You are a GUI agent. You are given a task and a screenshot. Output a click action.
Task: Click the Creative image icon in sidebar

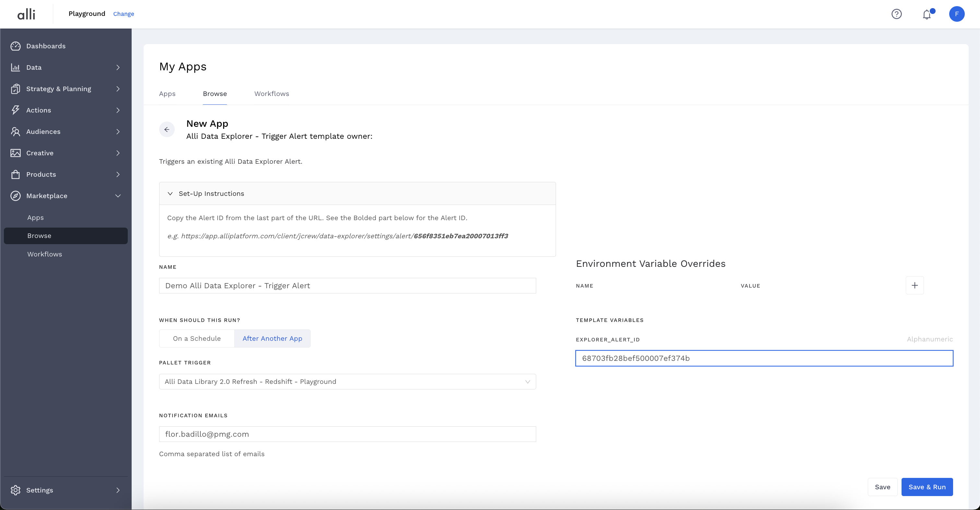[15, 153]
